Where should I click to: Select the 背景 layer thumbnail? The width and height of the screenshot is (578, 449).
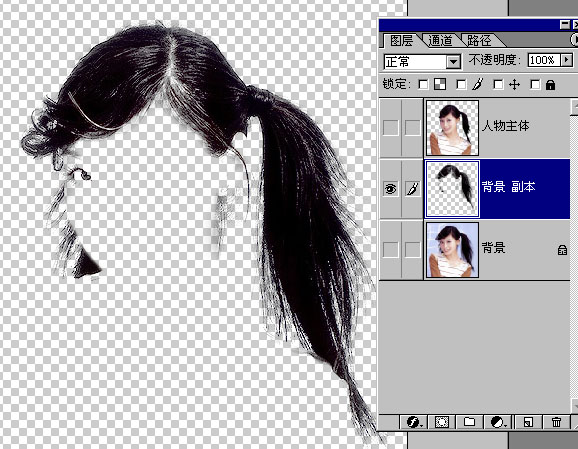point(452,250)
